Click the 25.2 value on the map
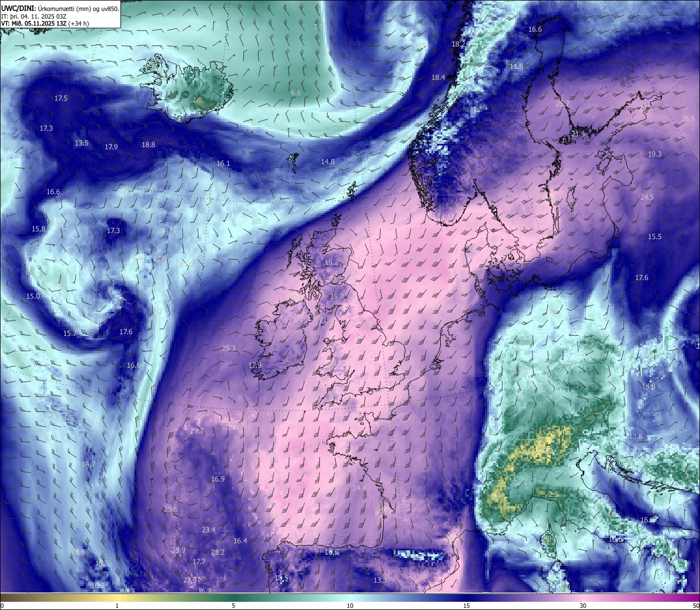Image resolution: width=700 pixels, height=610 pixels. [218, 553]
